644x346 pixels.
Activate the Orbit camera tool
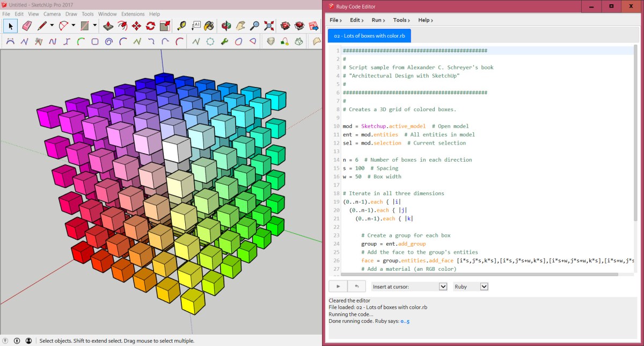(x=227, y=26)
